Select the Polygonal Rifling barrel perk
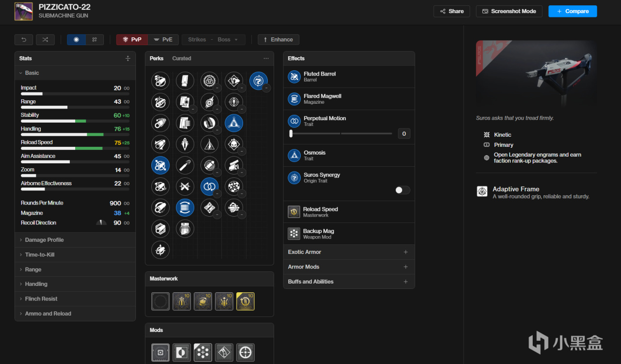 click(x=161, y=229)
